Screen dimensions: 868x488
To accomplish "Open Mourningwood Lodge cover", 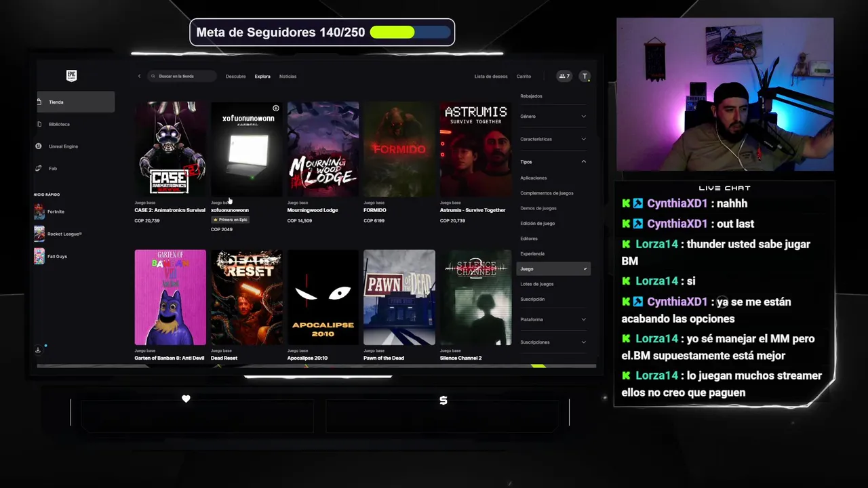I will click(x=323, y=149).
